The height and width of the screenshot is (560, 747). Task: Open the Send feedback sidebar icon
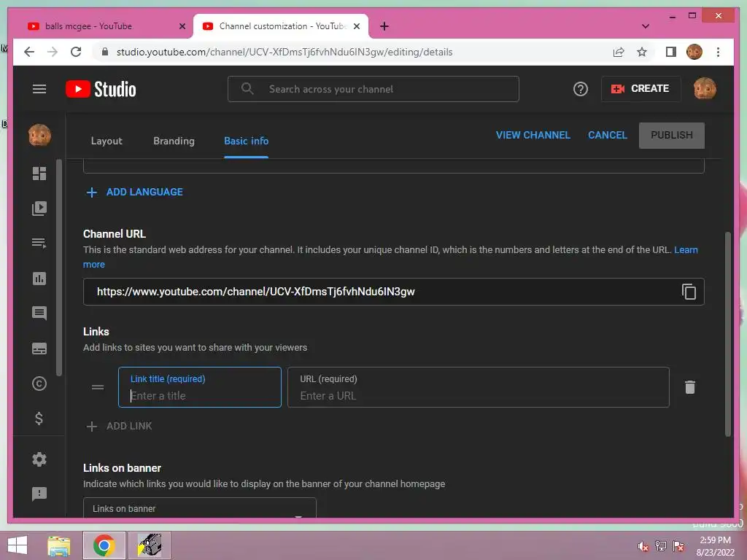pyautogui.click(x=39, y=494)
